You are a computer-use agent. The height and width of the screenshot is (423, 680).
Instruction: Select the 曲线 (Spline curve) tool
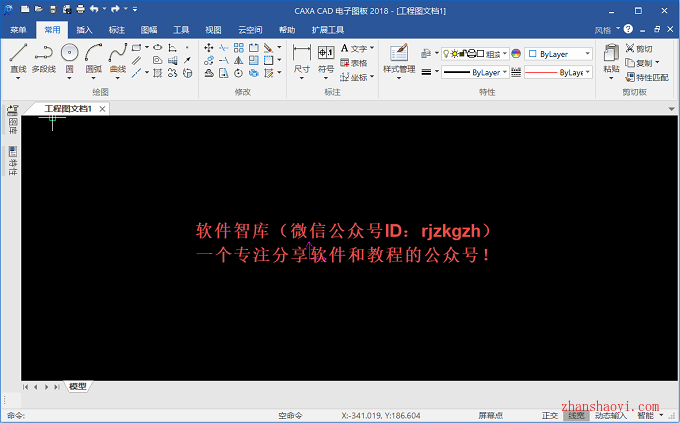tap(118, 58)
